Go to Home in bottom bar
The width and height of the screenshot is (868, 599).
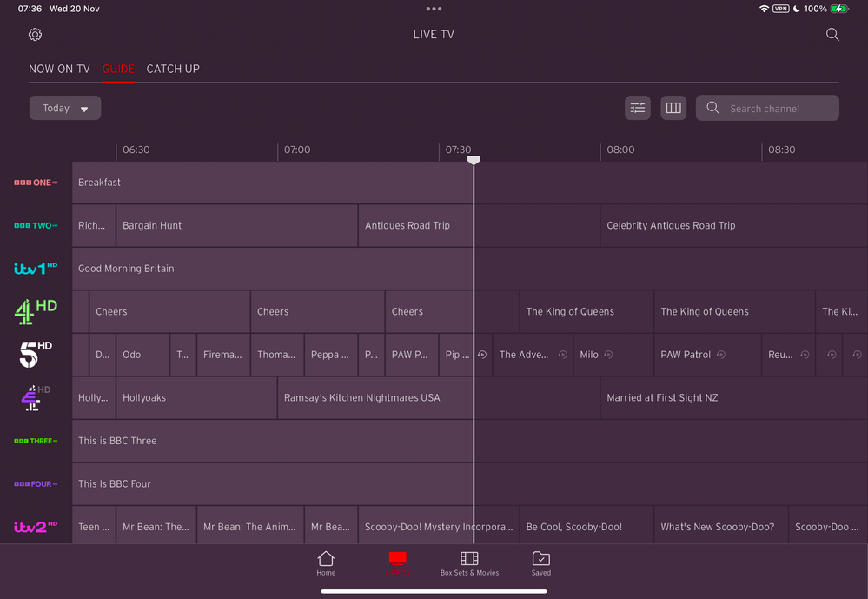click(326, 562)
